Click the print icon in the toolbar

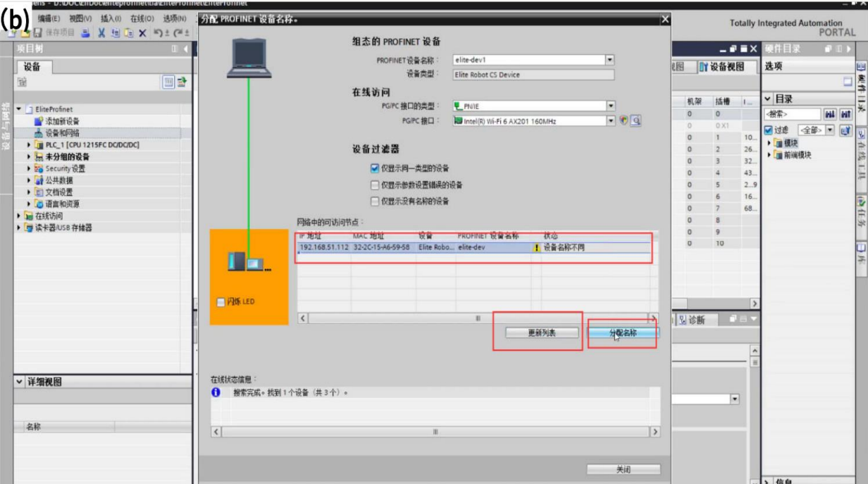85,33
